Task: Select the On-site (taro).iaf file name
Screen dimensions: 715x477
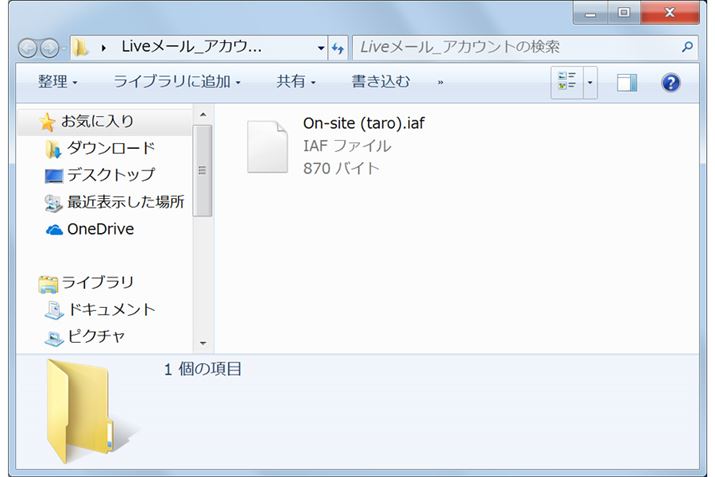Action: [x=364, y=123]
